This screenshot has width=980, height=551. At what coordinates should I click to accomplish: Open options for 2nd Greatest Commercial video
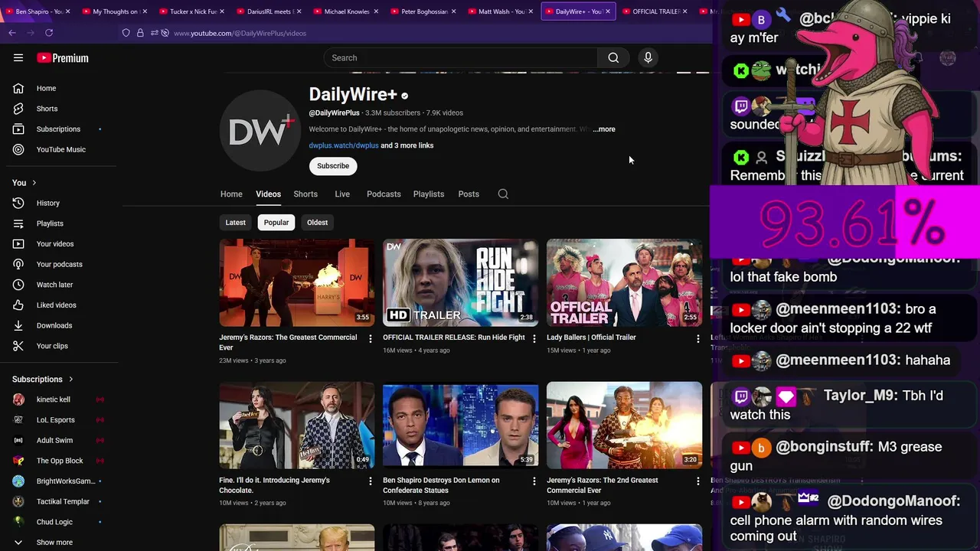697,481
